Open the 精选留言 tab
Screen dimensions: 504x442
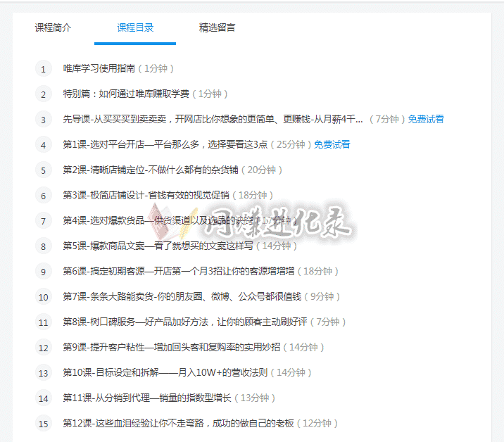218,27
